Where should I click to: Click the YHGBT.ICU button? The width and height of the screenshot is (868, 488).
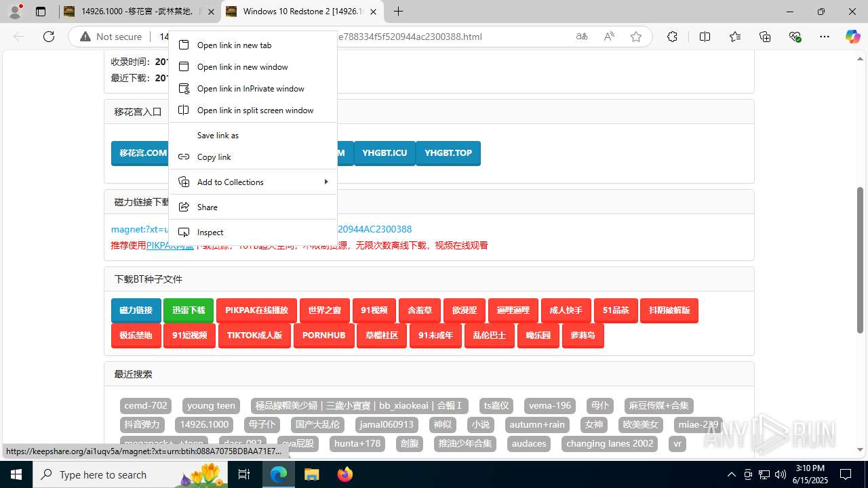(x=384, y=153)
